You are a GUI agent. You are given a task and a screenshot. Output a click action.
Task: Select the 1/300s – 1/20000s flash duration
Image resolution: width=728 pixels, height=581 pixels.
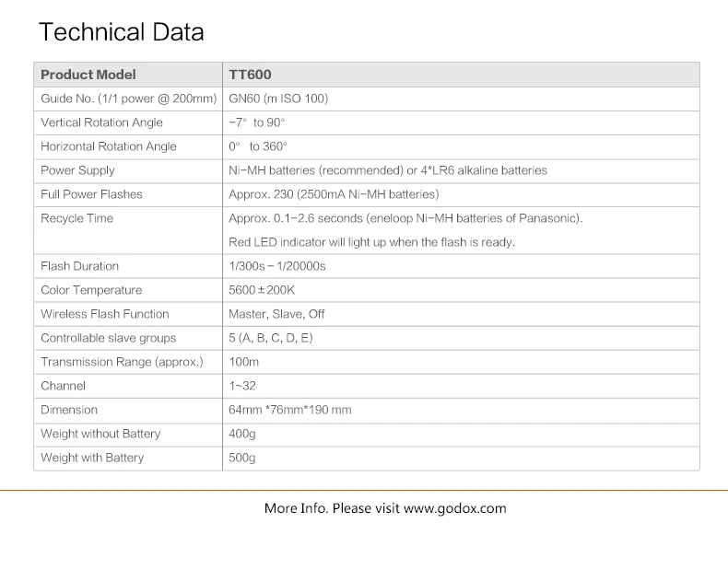coord(277,266)
